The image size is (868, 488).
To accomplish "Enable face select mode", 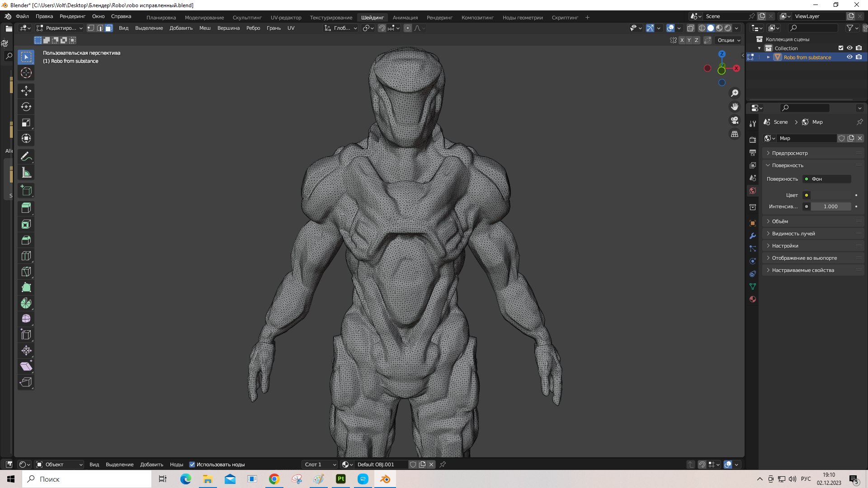I will 109,28.
